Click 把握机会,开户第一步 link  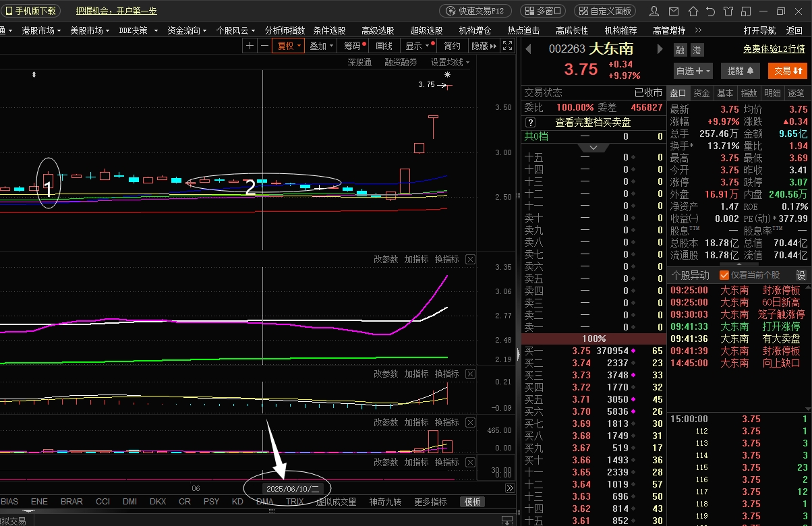116,11
